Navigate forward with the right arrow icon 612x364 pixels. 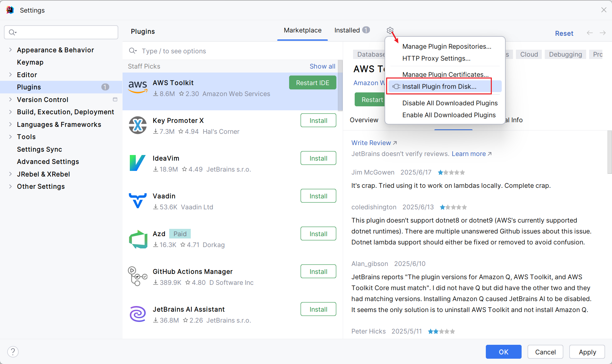[x=603, y=33]
